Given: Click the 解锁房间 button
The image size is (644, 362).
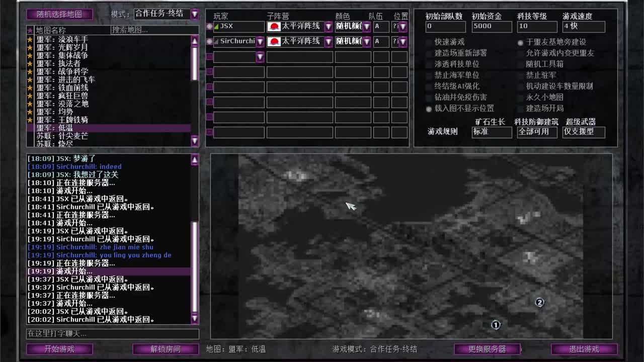Looking at the screenshot, I should pyautogui.click(x=166, y=349).
